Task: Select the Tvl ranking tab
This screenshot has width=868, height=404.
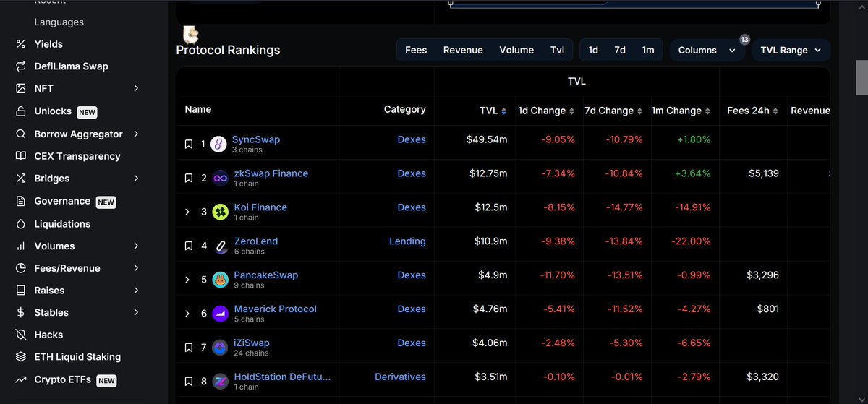Action: coord(557,50)
